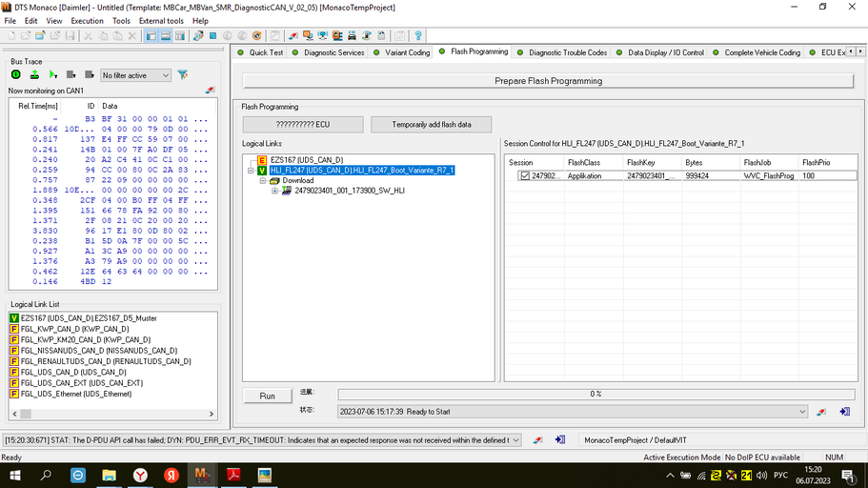Click the toolbar icon left of blue square
The height and width of the screenshot is (488, 868).
[x=198, y=36]
